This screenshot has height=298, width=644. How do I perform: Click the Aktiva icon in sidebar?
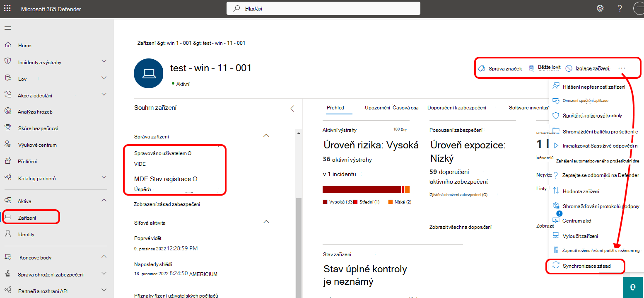click(x=7, y=201)
